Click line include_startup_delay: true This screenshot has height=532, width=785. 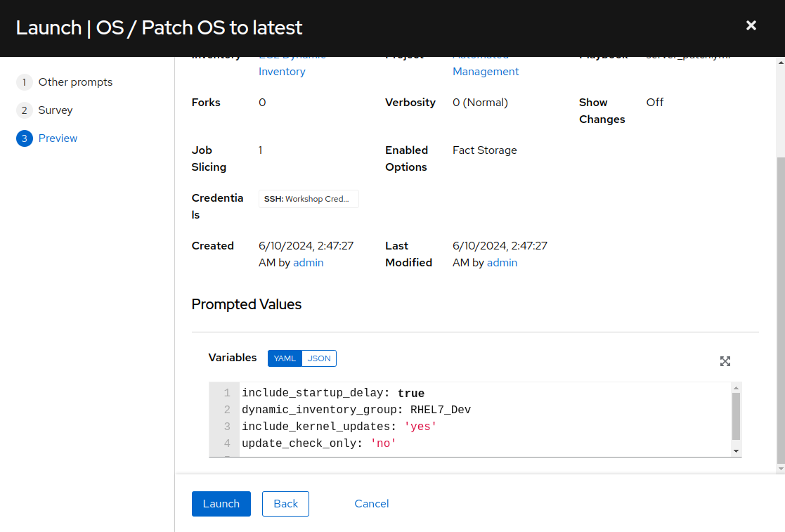(333, 393)
